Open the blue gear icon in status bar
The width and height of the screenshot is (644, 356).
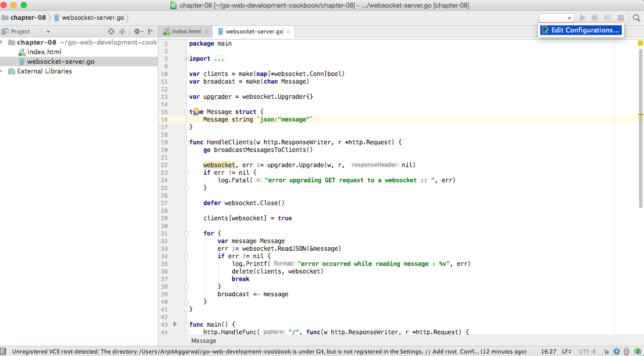pyautogui.click(x=616, y=351)
